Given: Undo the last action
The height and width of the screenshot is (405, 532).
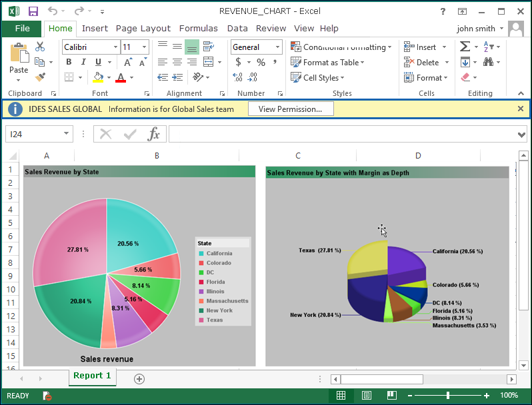Looking at the screenshot, I should pyautogui.click(x=52, y=11).
